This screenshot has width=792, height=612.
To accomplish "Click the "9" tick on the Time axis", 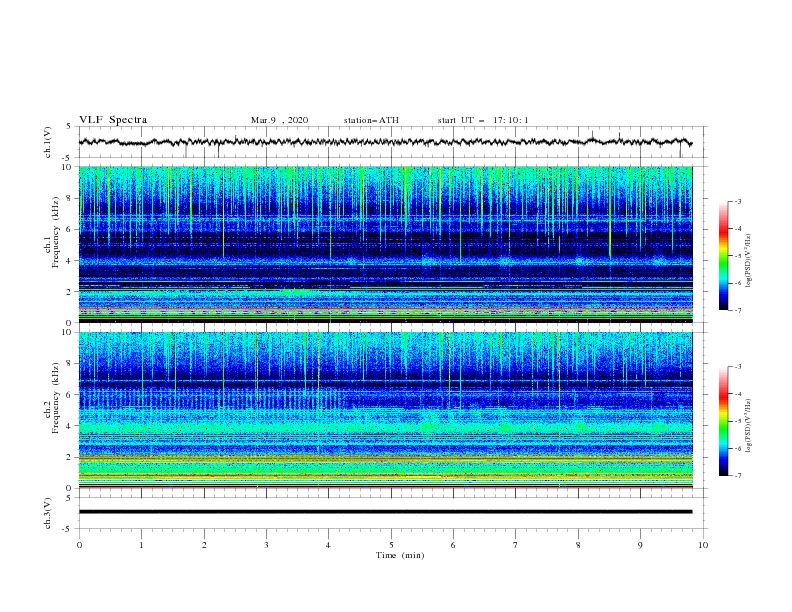I will (x=640, y=545).
